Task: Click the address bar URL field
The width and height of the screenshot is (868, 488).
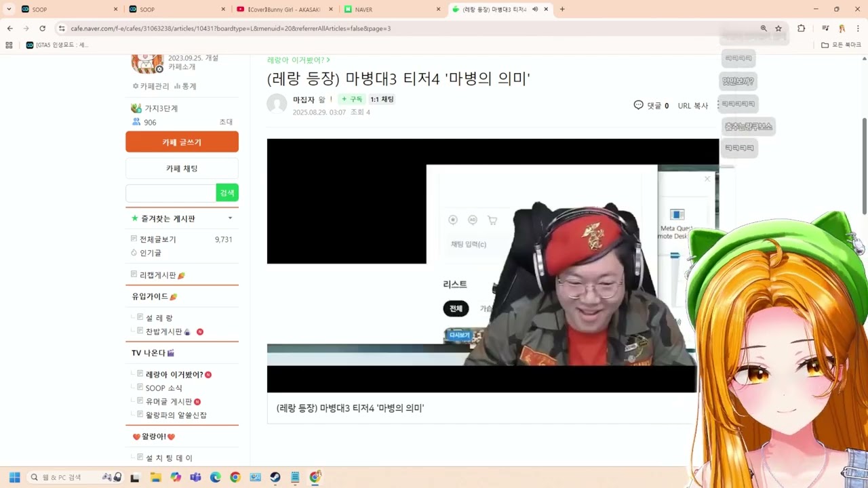Action: [x=407, y=28]
